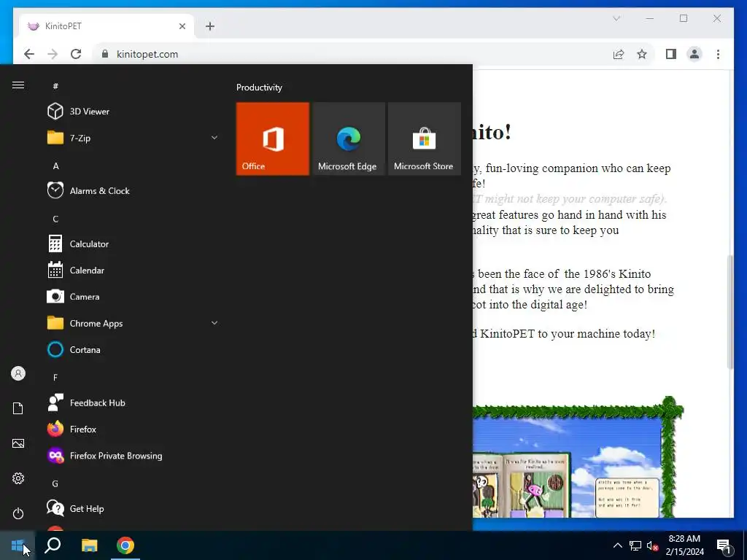The height and width of the screenshot is (560, 747).
Task: Open taskbar Search
Action: tap(53, 545)
